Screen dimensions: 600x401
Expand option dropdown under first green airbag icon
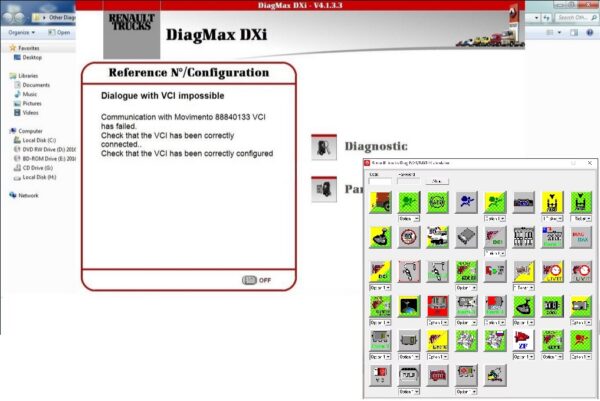pyautogui.click(x=409, y=218)
